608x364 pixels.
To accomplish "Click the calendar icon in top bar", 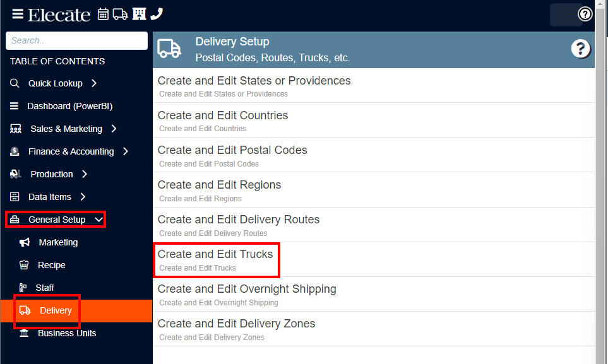I will tap(103, 14).
